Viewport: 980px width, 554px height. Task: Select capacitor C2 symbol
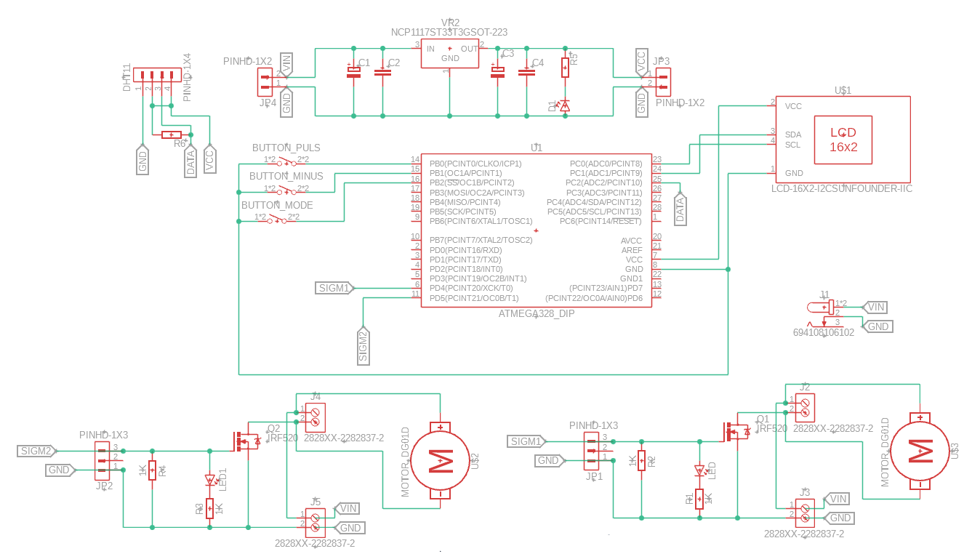(x=383, y=71)
